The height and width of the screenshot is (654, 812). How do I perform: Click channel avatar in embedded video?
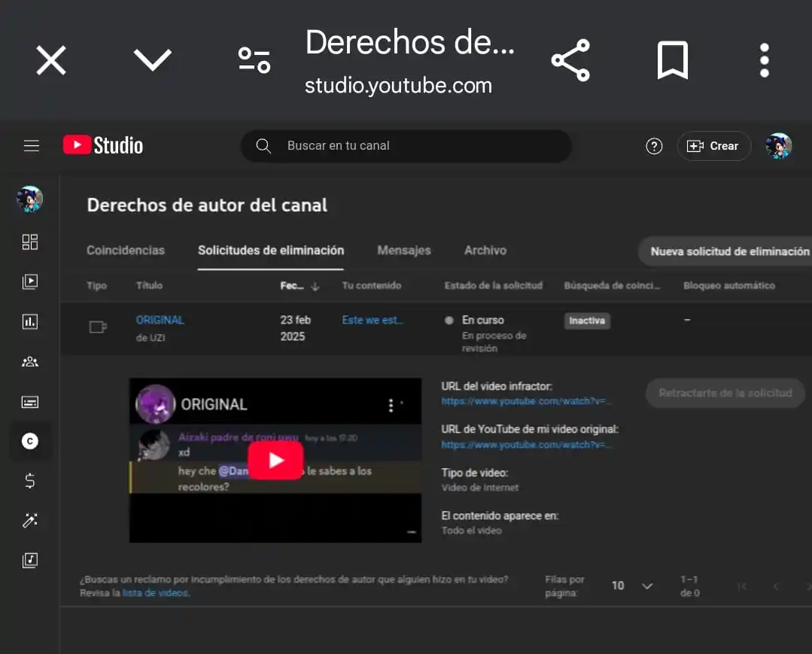tap(155, 404)
